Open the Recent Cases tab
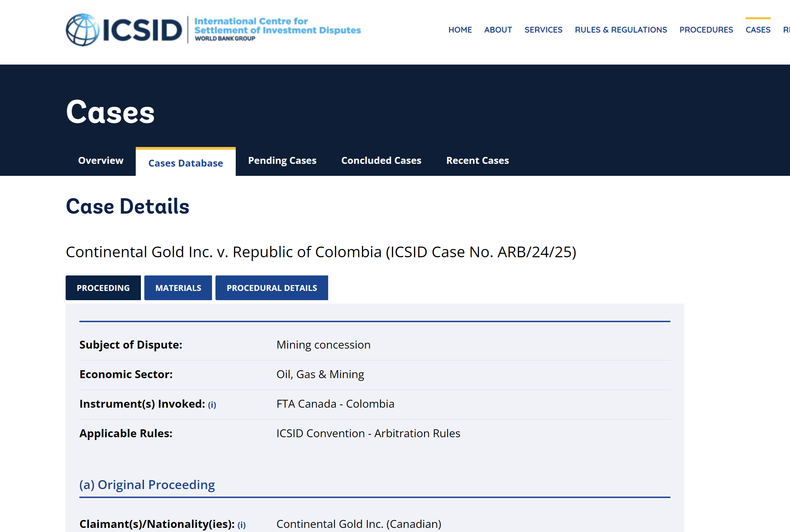 tap(477, 160)
